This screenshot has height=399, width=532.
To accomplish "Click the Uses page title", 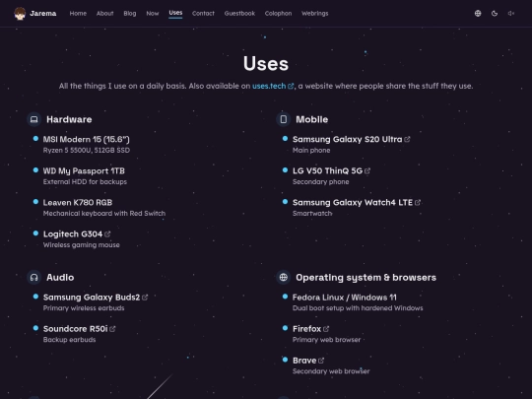I will [x=266, y=64].
